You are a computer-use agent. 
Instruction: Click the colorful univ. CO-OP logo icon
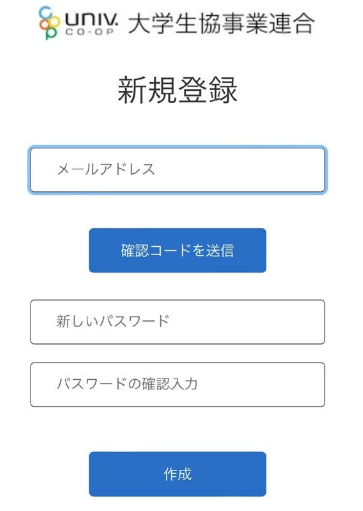pos(49,23)
